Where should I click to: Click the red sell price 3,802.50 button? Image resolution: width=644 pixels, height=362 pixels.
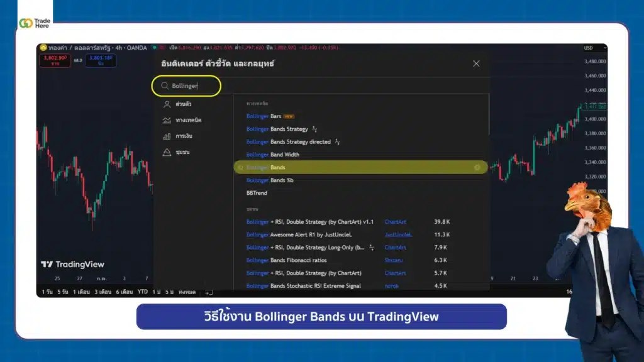53,60
